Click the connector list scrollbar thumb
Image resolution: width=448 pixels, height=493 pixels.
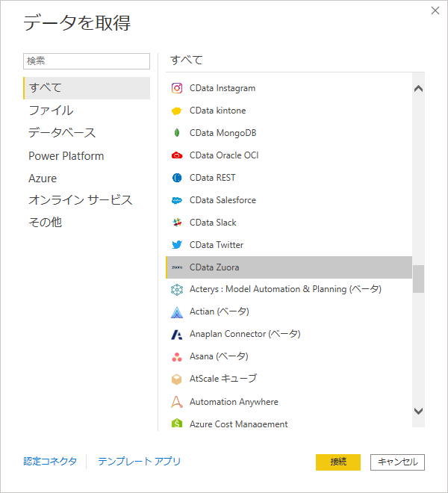(x=418, y=279)
